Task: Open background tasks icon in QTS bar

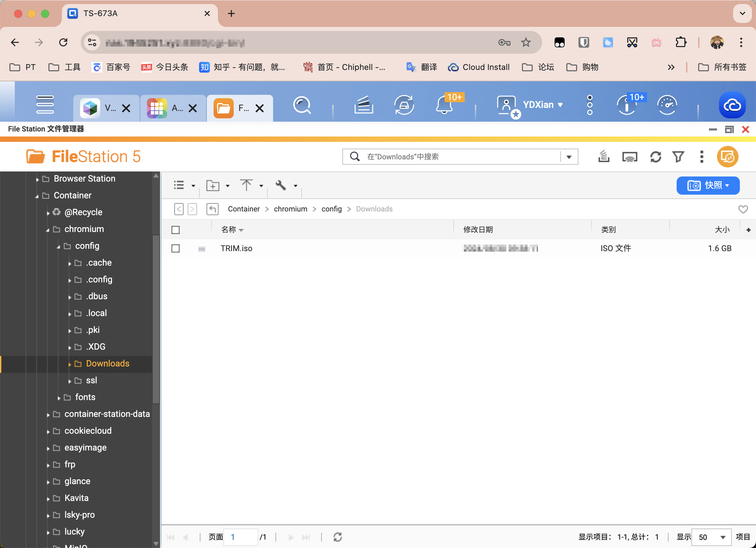Action: [x=364, y=105]
